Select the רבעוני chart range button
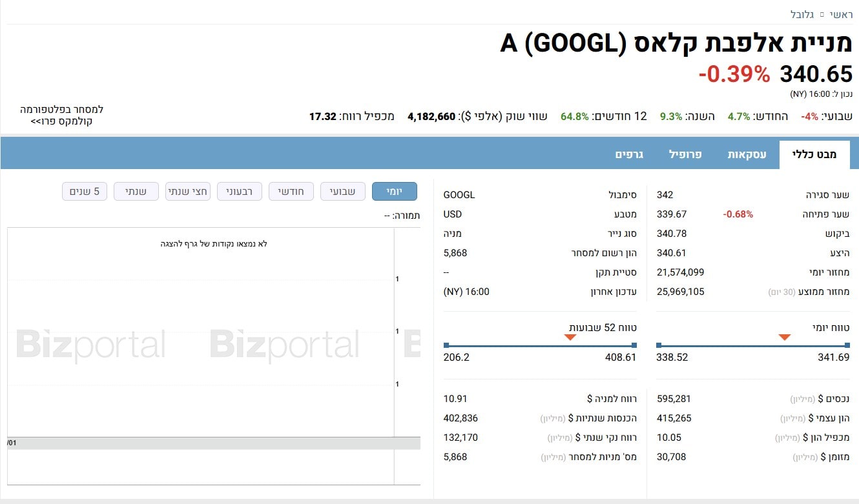 (240, 192)
